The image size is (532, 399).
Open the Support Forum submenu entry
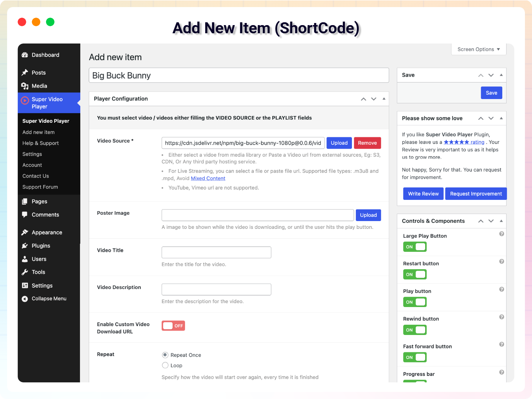point(40,187)
